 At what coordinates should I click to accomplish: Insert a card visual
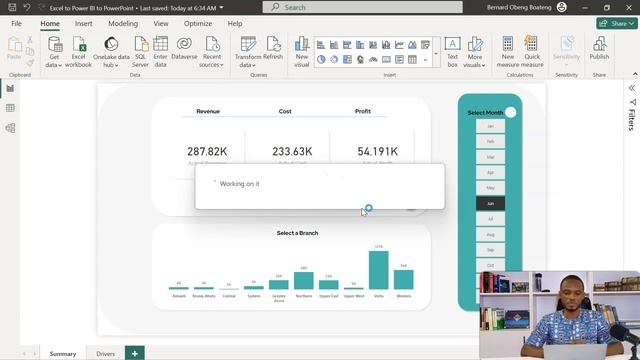pyautogui.click(x=386, y=60)
